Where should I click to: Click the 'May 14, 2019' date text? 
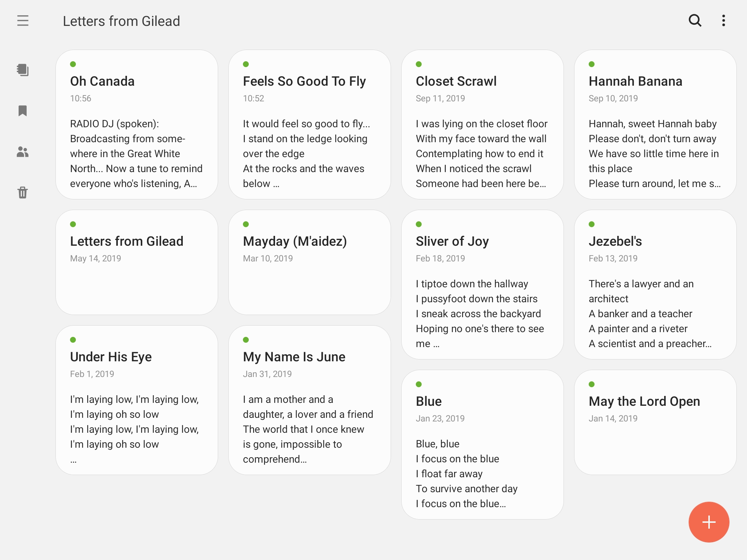[96, 258]
